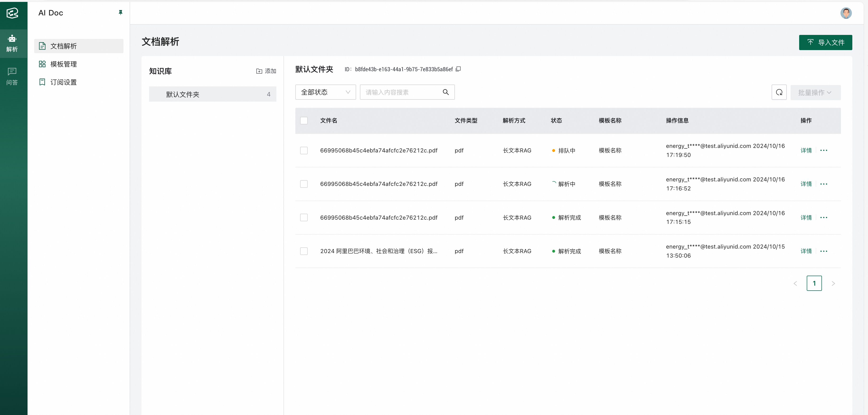Image resolution: width=868 pixels, height=415 pixels.
Task: Toggle the select-all checkbox in table header
Action: (304, 121)
